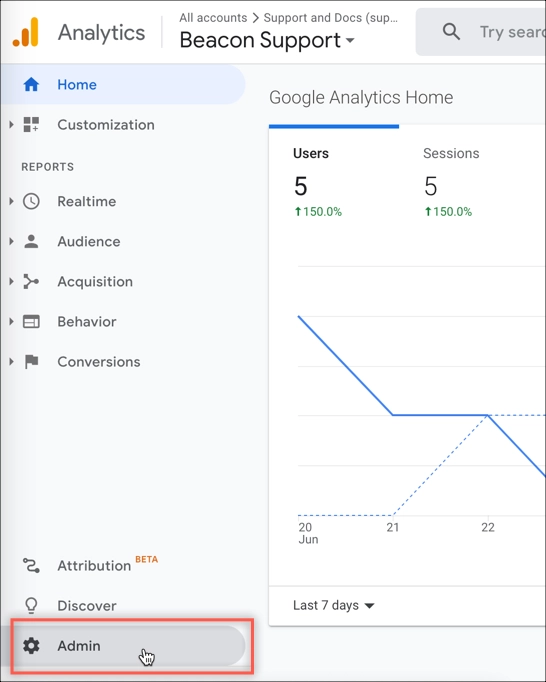Click the Google Analytics logo icon
The width and height of the screenshot is (546, 682).
click(x=26, y=32)
